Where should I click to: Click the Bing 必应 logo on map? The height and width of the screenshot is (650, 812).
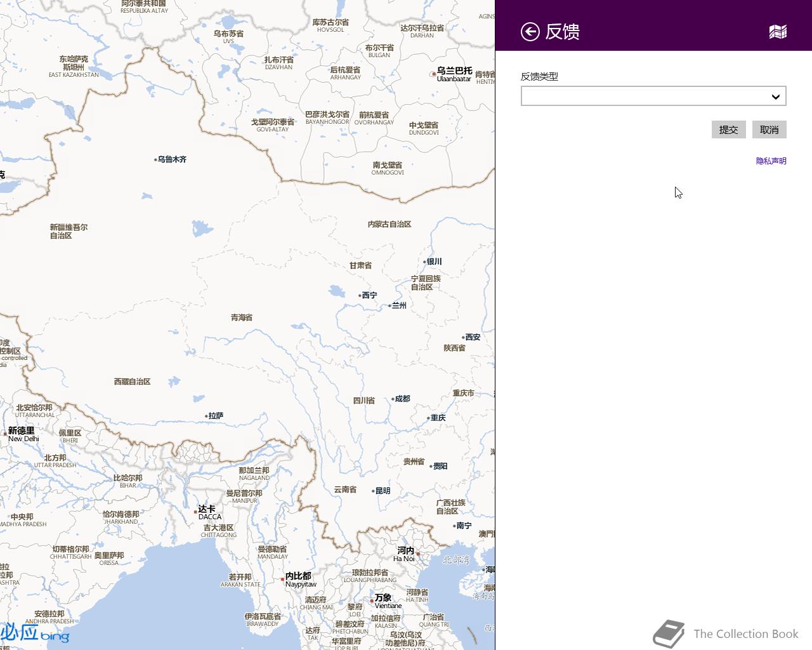35,633
